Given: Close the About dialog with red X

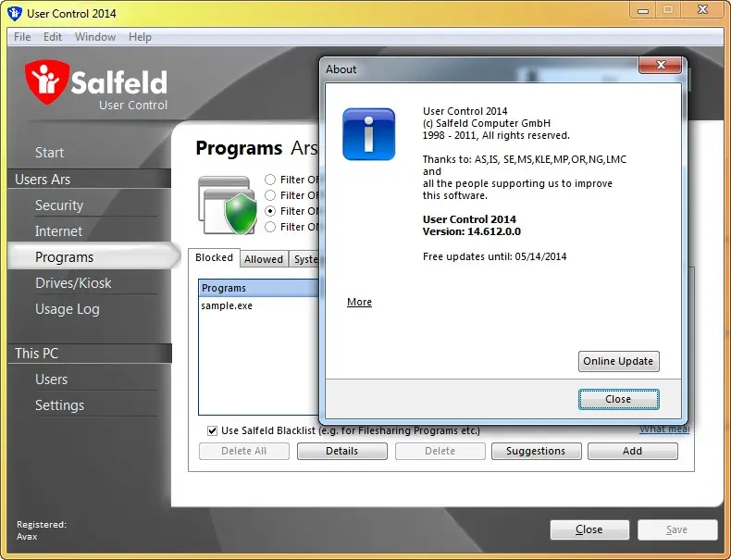Looking at the screenshot, I should tap(660, 66).
